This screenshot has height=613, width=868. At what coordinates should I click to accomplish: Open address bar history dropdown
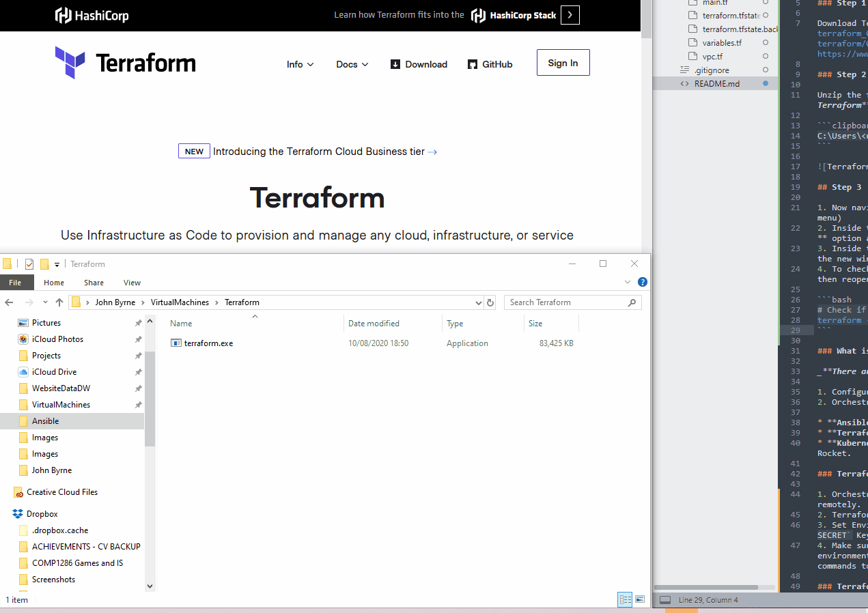click(x=478, y=302)
